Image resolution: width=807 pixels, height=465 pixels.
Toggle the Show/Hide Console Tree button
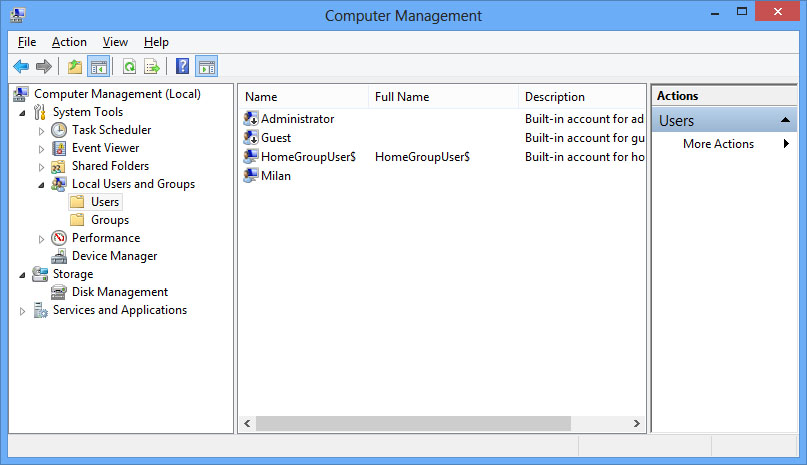click(98, 66)
